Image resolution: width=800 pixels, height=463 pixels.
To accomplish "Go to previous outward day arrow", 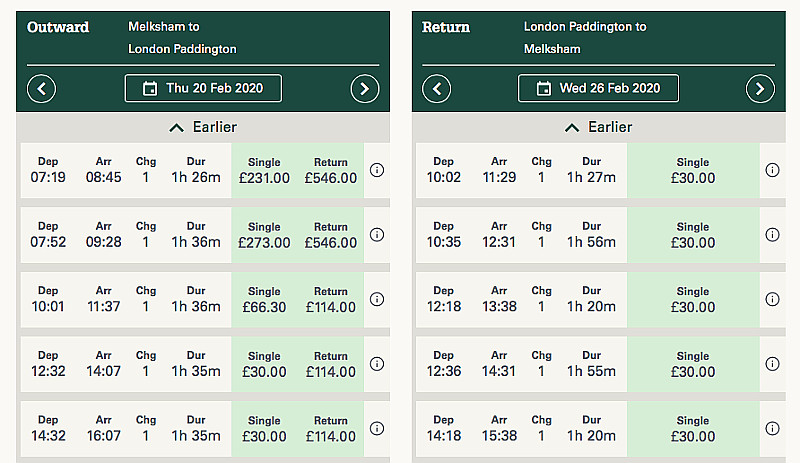I will point(41,89).
